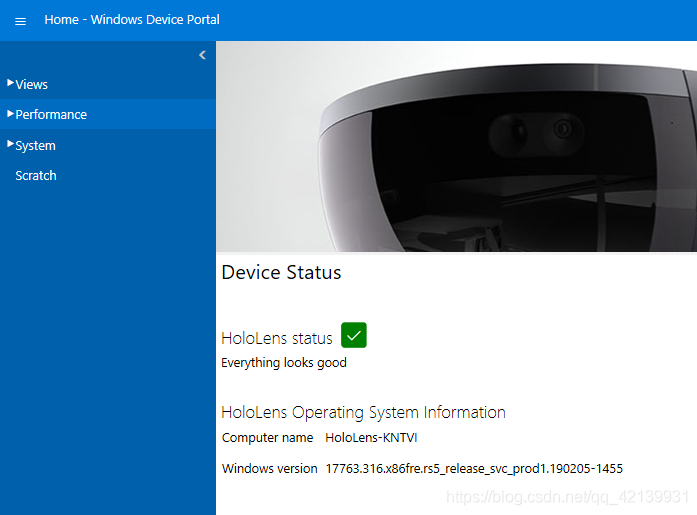This screenshot has width=697, height=515.
Task: Expand the Performance section triangle
Action: pos(11,114)
